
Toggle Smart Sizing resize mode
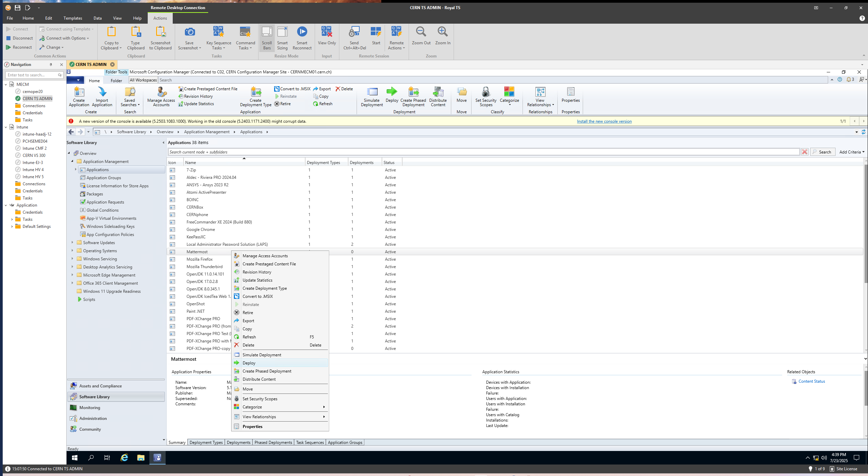click(x=282, y=38)
